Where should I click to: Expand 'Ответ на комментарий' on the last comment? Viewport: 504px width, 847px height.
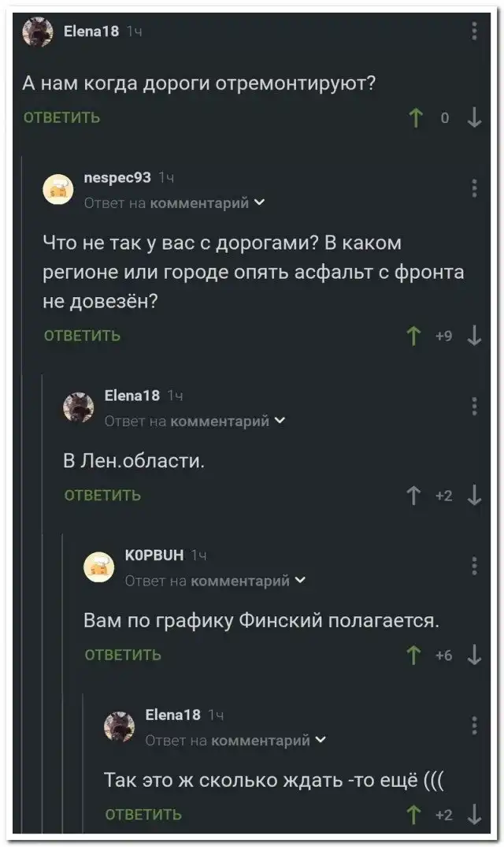[236, 740]
